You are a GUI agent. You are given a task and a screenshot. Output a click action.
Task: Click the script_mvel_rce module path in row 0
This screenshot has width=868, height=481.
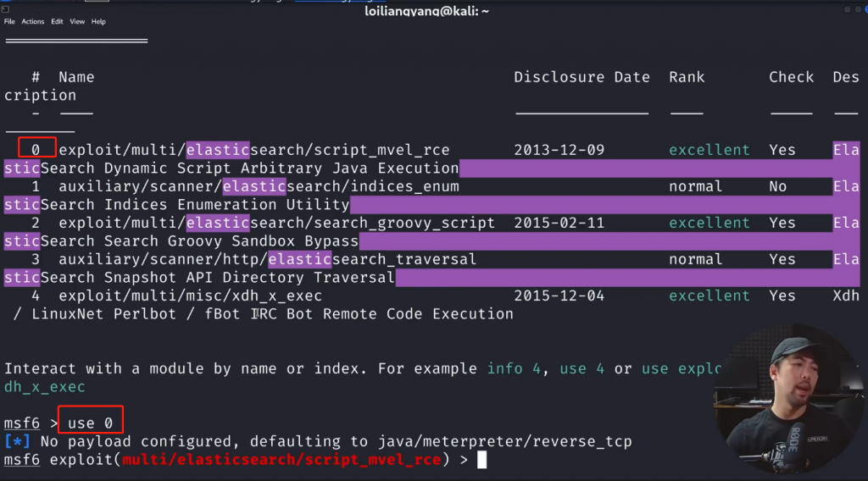tap(253, 150)
